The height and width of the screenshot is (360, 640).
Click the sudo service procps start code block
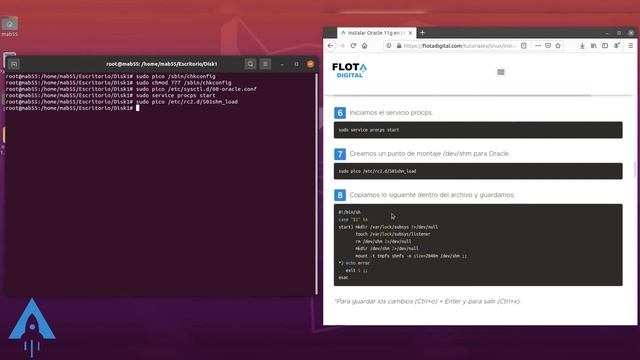(x=478, y=130)
